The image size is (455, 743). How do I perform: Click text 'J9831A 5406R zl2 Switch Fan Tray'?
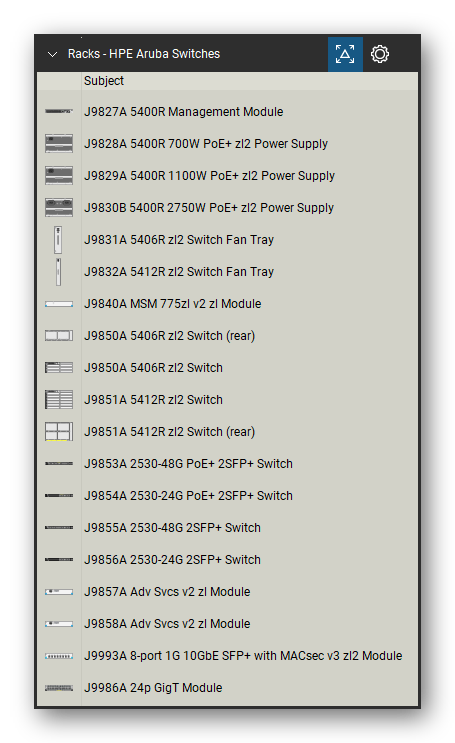tap(179, 240)
